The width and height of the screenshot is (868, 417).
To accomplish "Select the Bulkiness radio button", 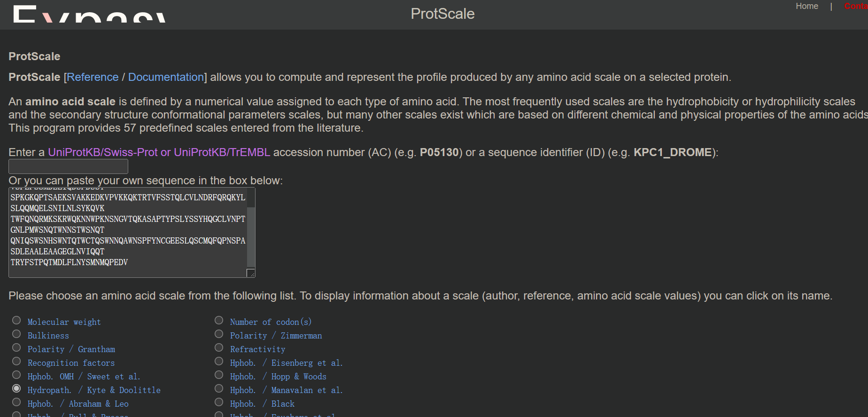I will pyautogui.click(x=16, y=334).
